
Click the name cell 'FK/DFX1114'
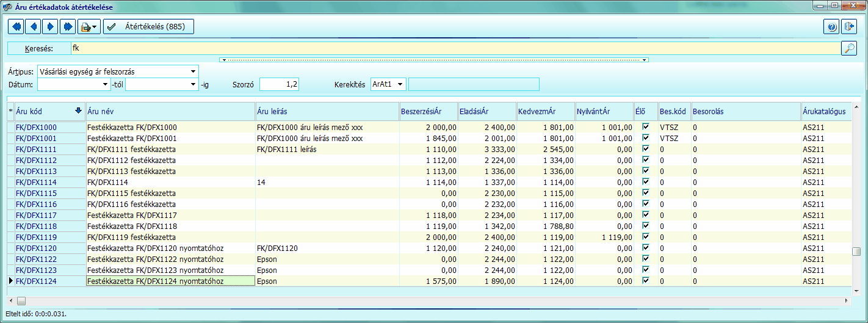(x=170, y=182)
